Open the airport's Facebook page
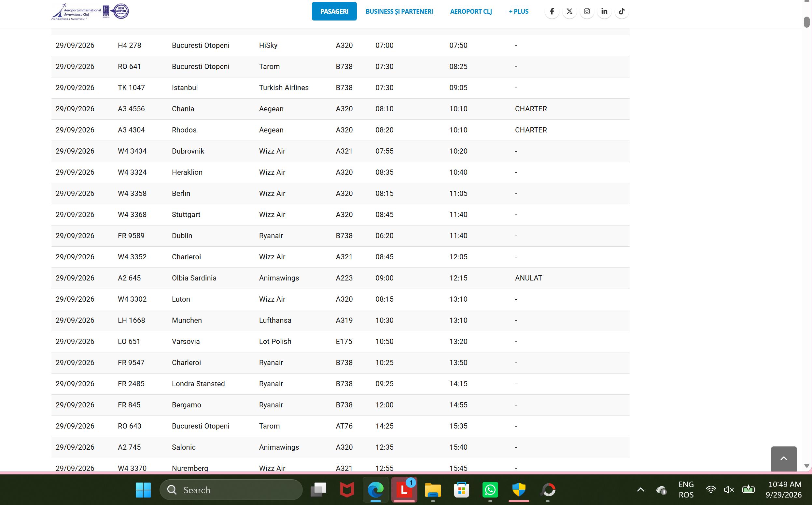This screenshot has height=505, width=812. (x=552, y=11)
